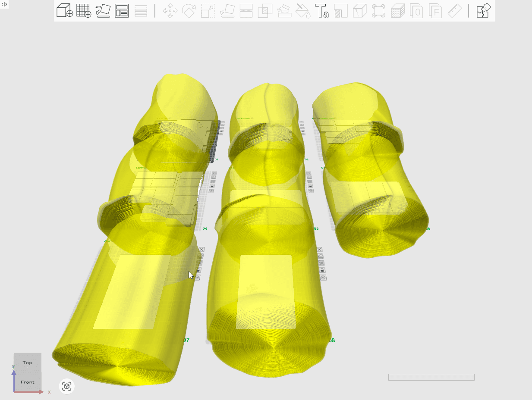Click the Front face of the view cube
Image resolution: width=532 pixels, height=400 pixels.
[28, 382]
